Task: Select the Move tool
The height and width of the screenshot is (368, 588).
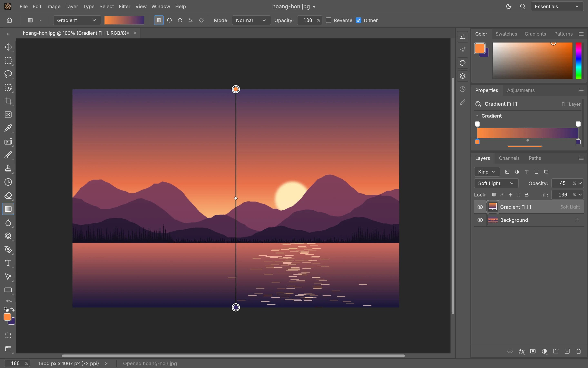Action: click(8, 47)
